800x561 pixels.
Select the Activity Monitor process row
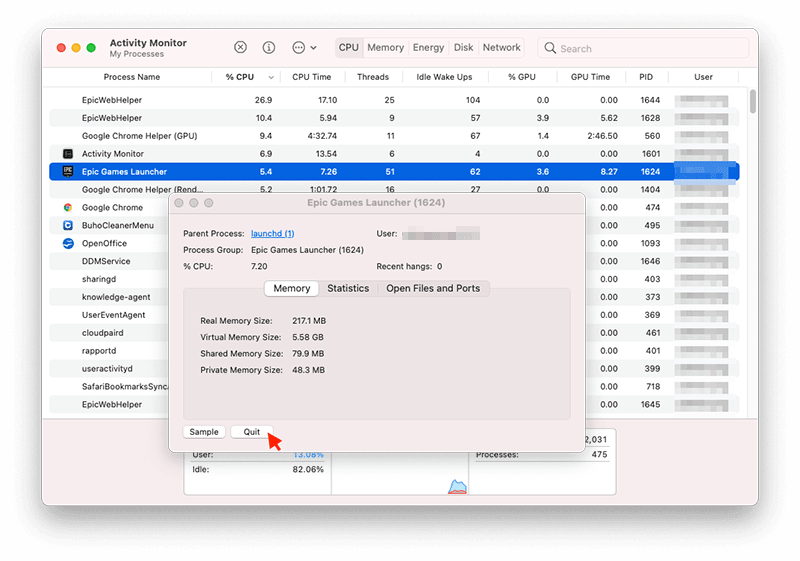(x=394, y=154)
